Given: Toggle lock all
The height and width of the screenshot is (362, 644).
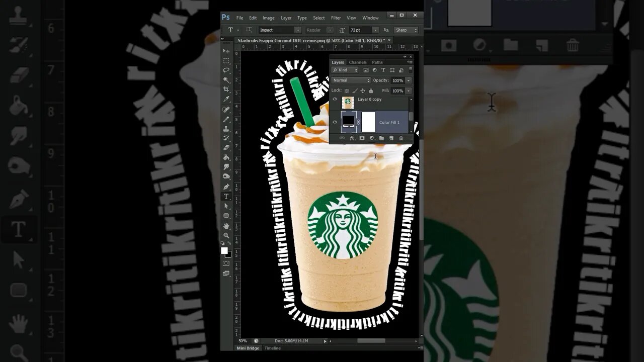Looking at the screenshot, I should coord(371,91).
